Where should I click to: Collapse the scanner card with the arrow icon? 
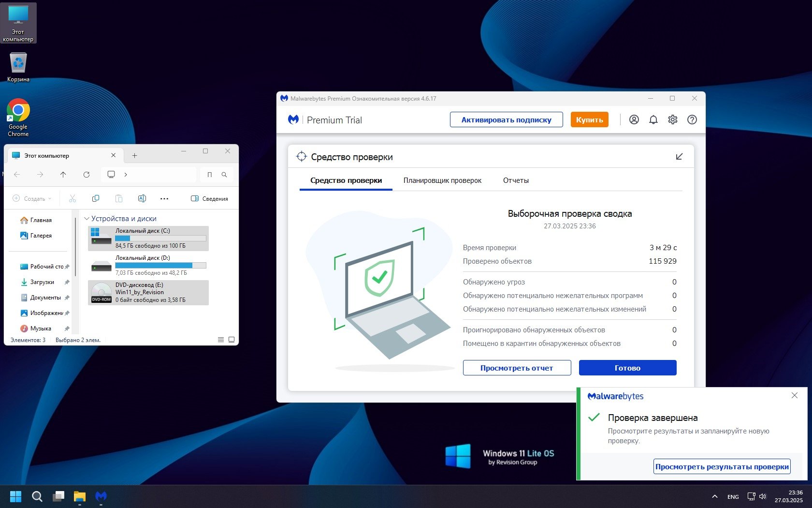679,157
